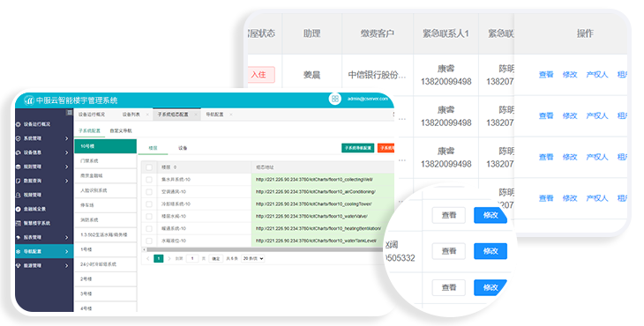Image resolution: width=644 pixels, height=326 pixels.
Task: Click 修改 link in the 娄晨 row
Action: click(x=570, y=75)
